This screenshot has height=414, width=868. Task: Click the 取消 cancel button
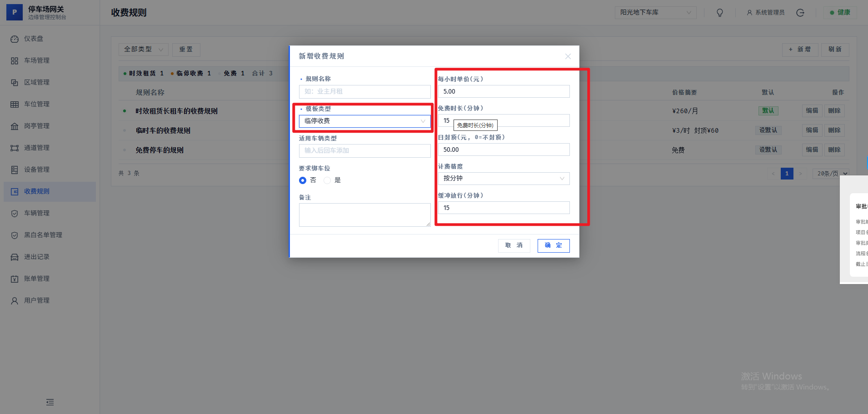pos(514,245)
